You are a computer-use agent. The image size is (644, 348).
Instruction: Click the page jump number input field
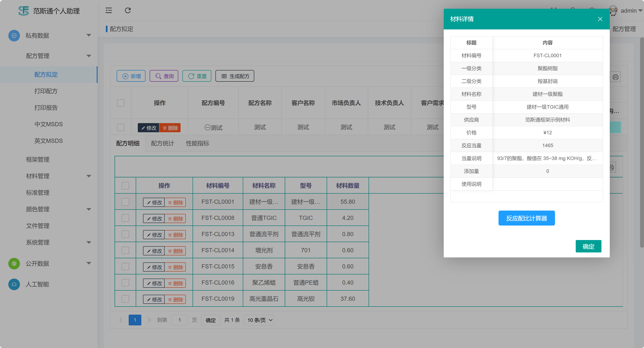pos(180,320)
